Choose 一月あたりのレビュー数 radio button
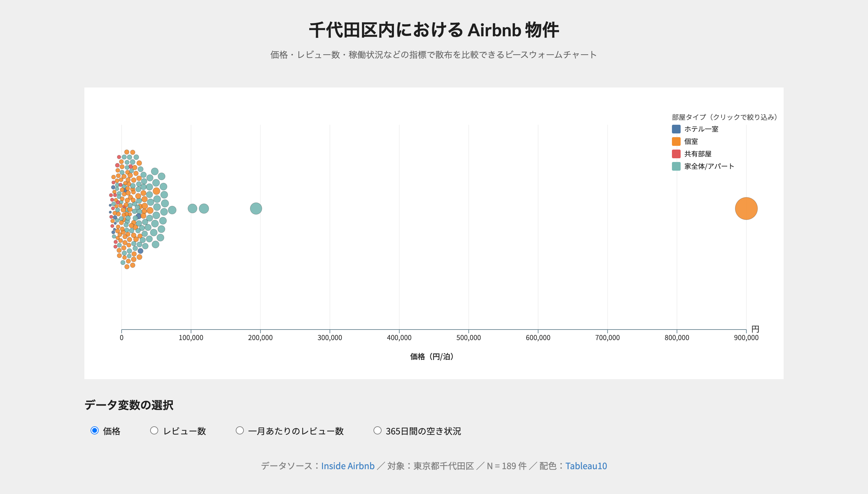The height and width of the screenshot is (494, 868). (x=240, y=431)
